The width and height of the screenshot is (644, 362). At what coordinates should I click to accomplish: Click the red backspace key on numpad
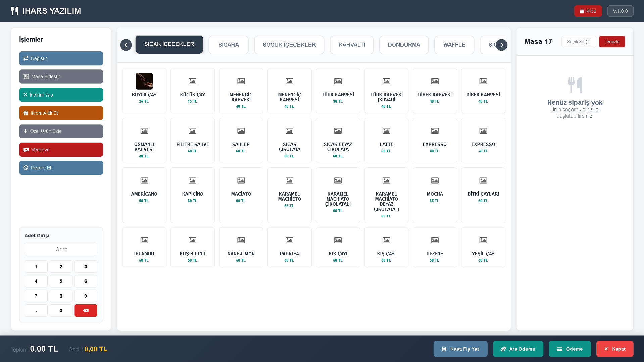86,310
